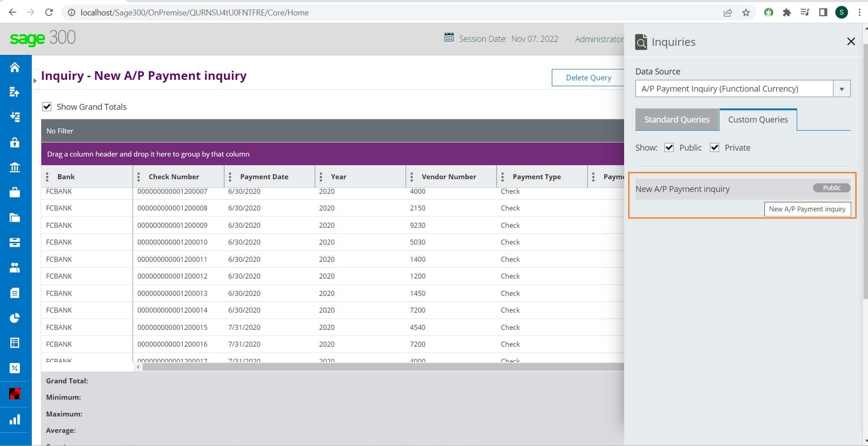Open the browser media control icon
The width and height of the screenshot is (868, 446).
(805, 12)
